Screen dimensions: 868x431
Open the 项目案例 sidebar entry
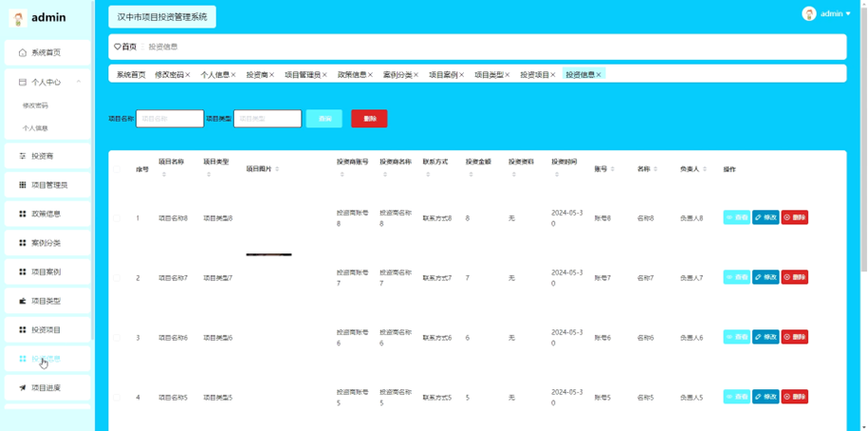pos(47,272)
